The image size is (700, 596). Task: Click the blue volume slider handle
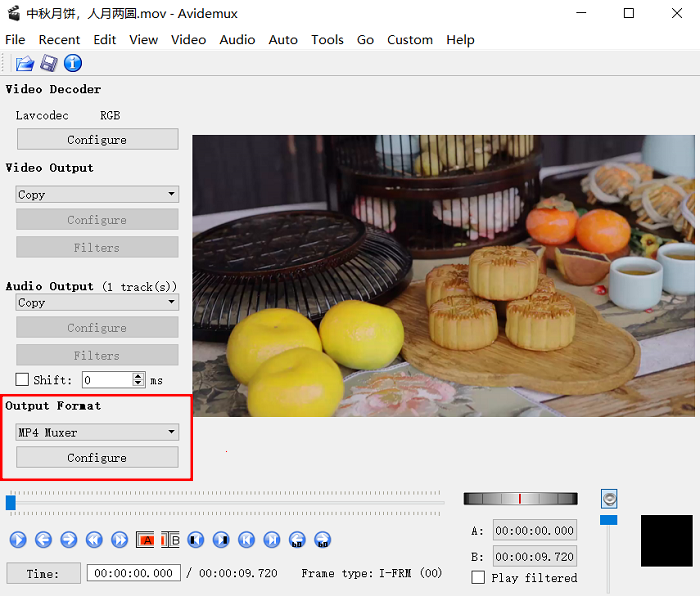pos(608,520)
